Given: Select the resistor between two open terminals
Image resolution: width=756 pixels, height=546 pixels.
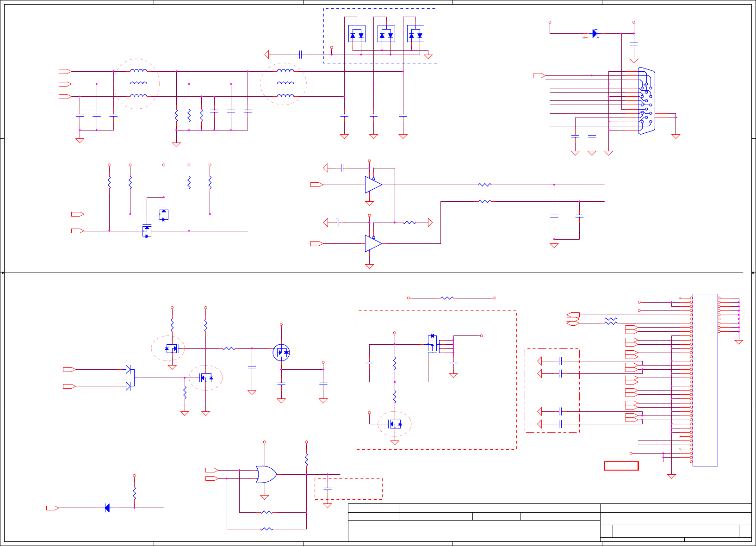Looking at the screenshot, I should pyautogui.click(x=447, y=298).
